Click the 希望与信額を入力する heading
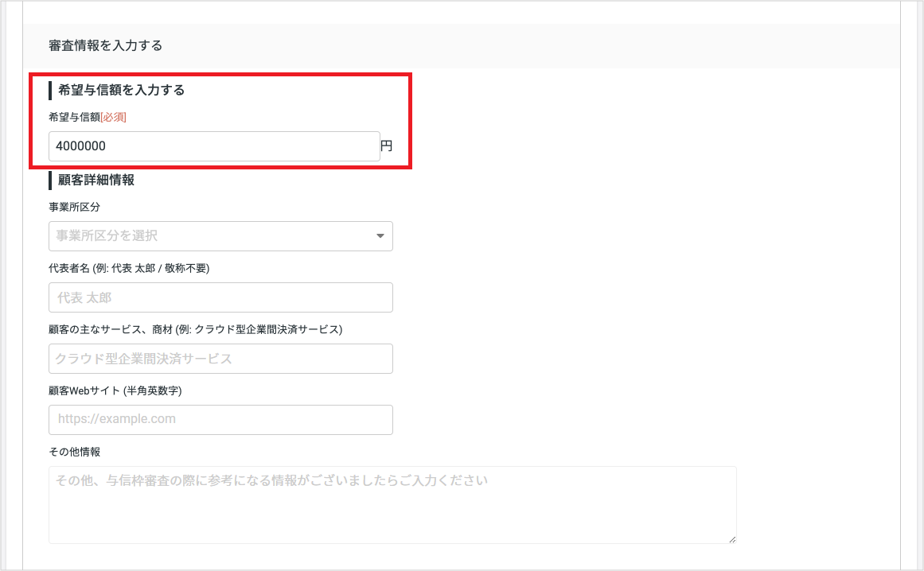Image resolution: width=924 pixels, height=571 pixels. [121, 90]
